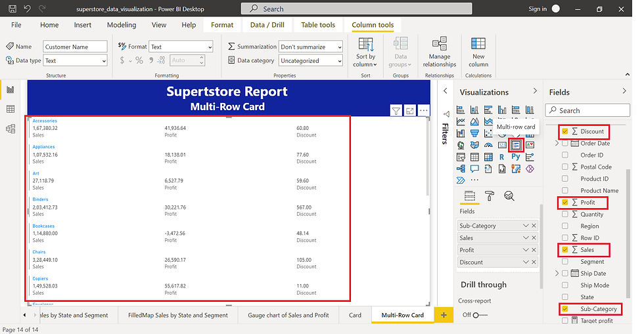Toggle Cross-report drill through switch

(x=480, y=315)
